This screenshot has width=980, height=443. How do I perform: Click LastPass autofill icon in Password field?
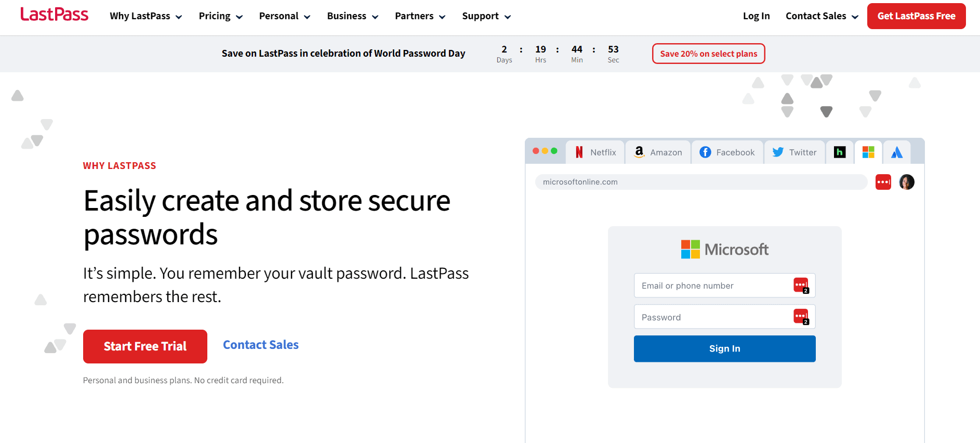801,317
